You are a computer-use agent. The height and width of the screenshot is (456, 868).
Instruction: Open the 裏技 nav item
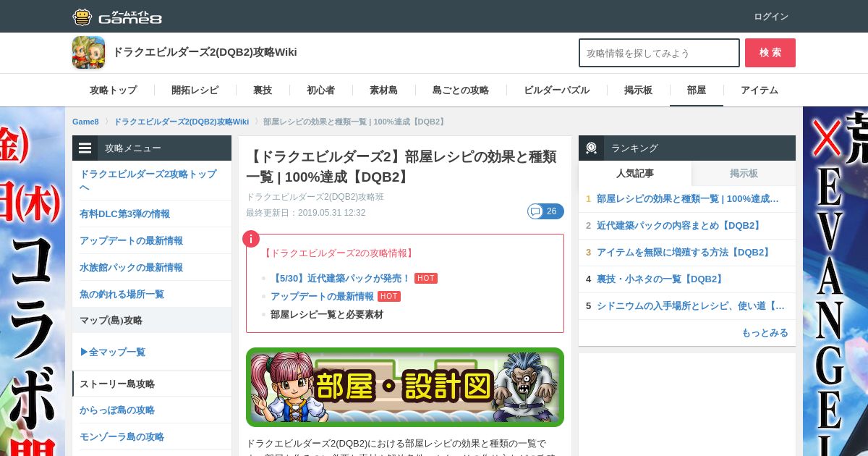tap(263, 90)
